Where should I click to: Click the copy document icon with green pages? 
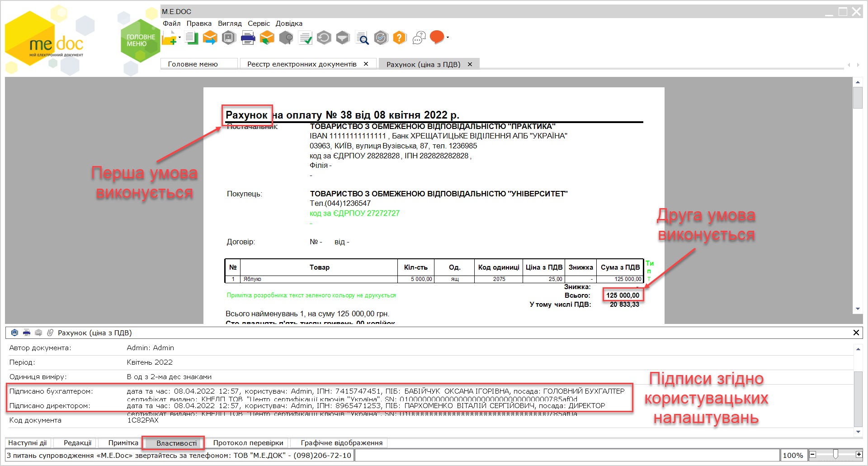click(191, 38)
